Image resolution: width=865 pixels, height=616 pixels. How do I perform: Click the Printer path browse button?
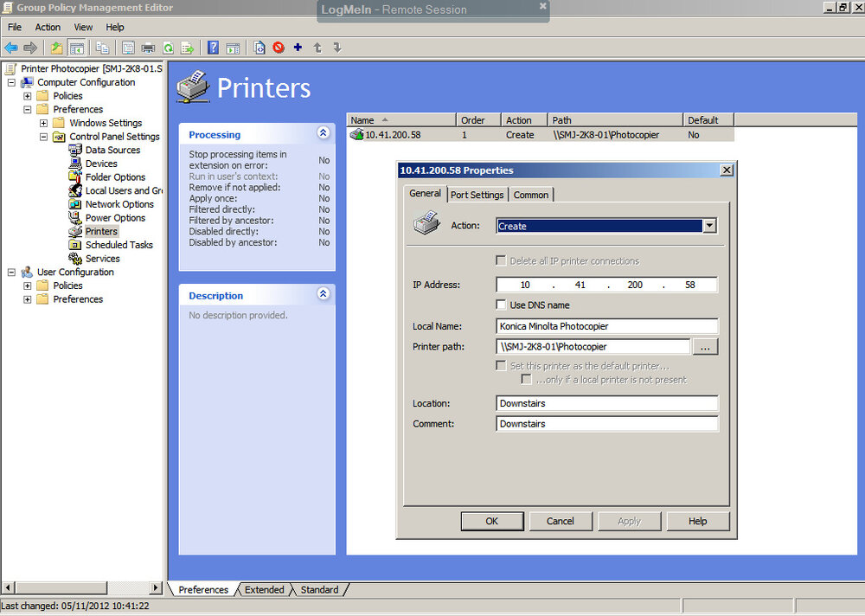click(705, 346)
